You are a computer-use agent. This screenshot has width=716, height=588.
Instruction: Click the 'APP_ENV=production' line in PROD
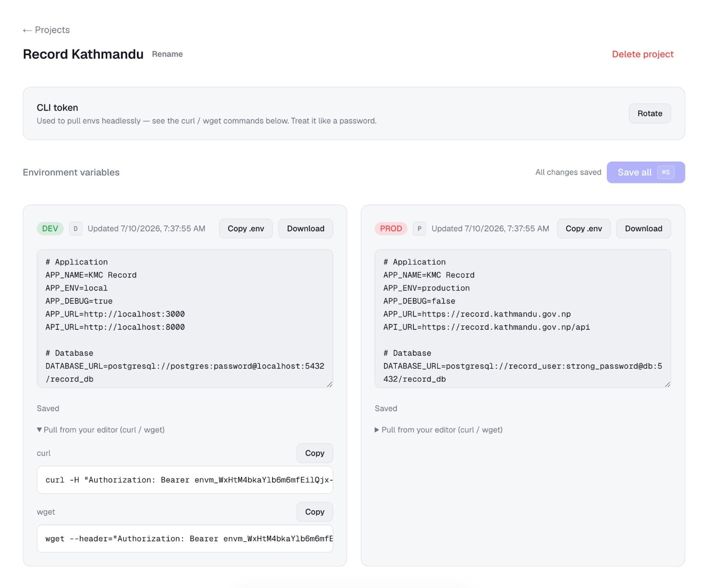click(426, 288)
